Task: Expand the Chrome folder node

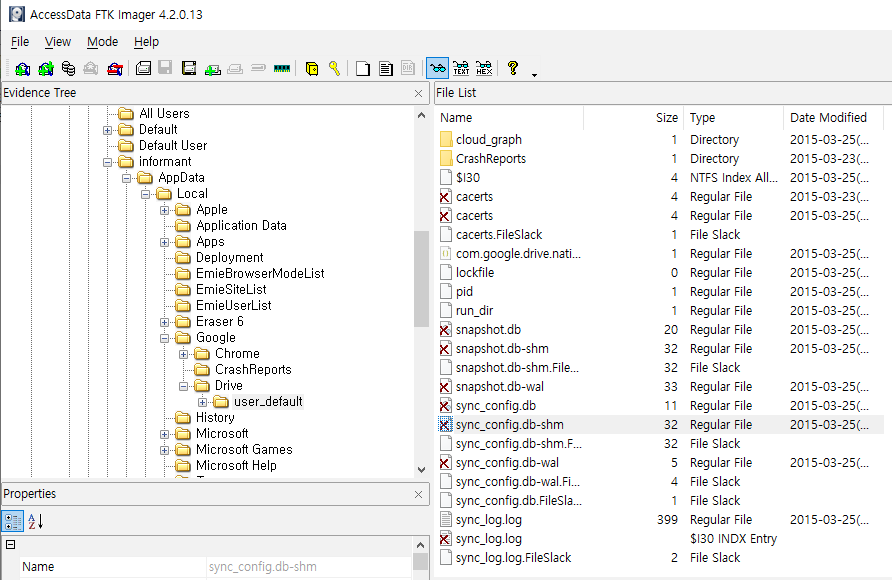Action: point(183,354)
